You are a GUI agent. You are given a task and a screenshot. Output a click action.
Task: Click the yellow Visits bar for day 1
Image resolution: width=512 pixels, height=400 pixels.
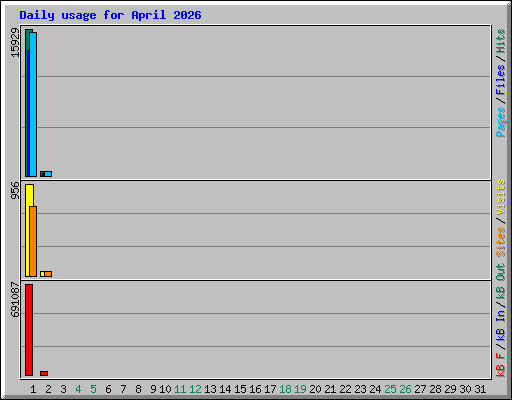click(x=28, y=230)
